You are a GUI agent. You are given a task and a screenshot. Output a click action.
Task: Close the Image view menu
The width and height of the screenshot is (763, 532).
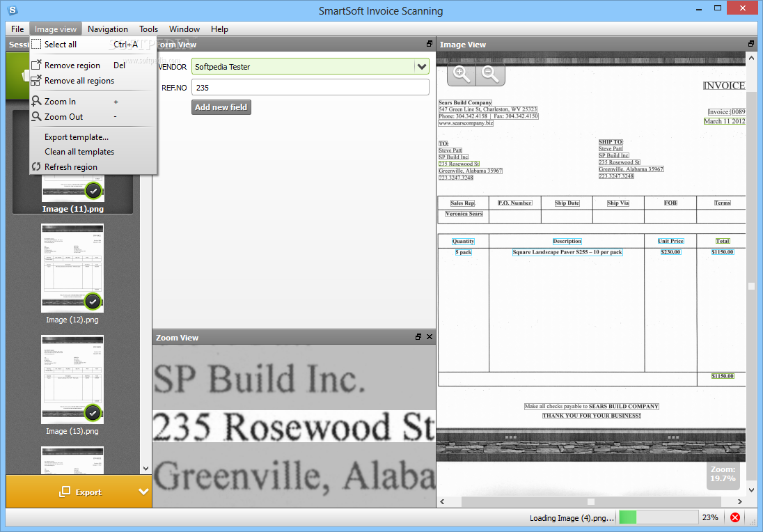click(56, 29)
